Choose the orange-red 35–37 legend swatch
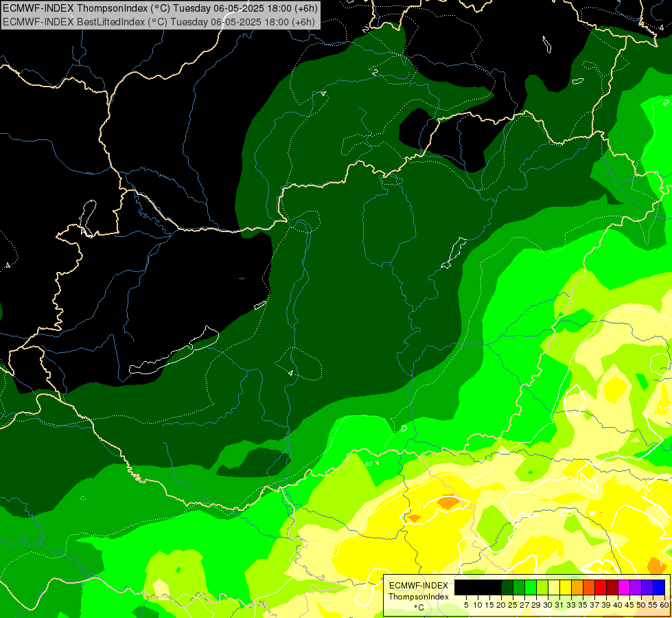 click(x=589, y=587)
